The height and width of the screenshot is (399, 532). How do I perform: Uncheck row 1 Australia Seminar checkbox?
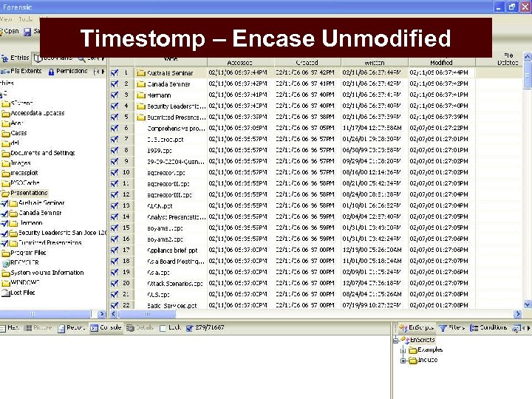115,73
